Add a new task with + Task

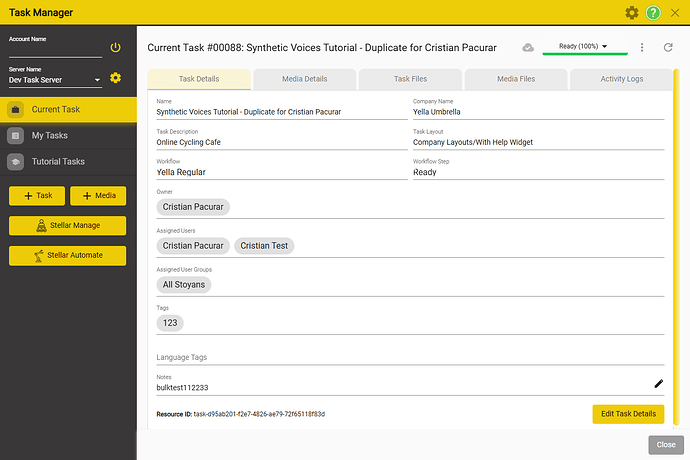click(x=37, y=195)
